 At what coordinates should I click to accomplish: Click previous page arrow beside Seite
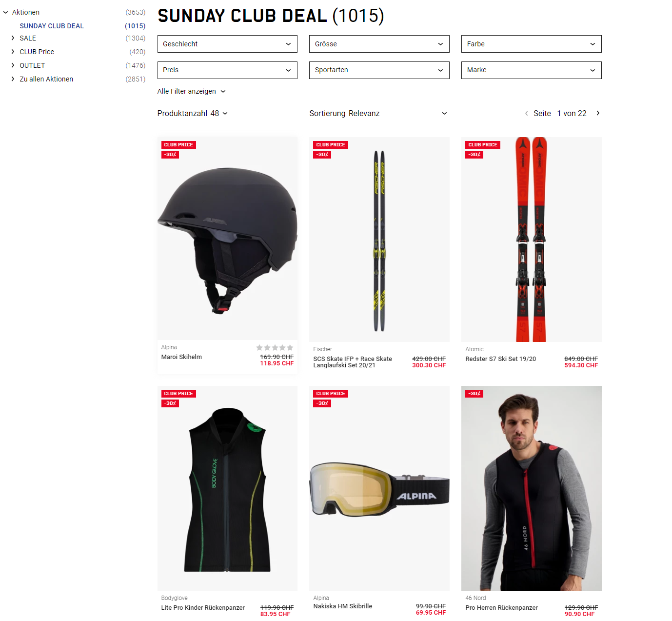(526, 113)
